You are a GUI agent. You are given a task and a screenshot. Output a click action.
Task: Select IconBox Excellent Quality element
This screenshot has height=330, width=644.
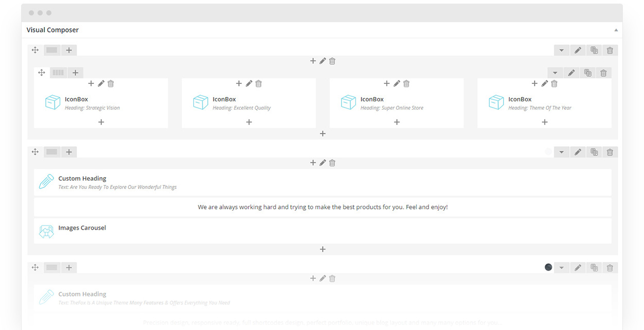pyautogui.click(x=249, y=103)
